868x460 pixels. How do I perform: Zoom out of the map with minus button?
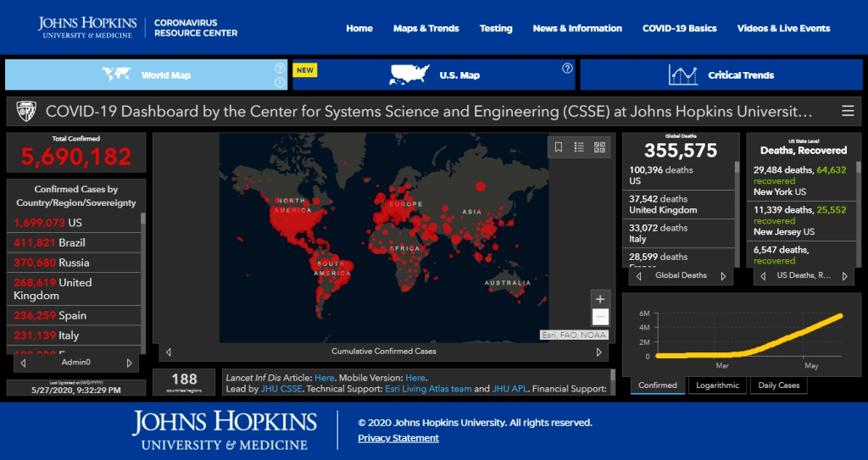click(600, 317)
